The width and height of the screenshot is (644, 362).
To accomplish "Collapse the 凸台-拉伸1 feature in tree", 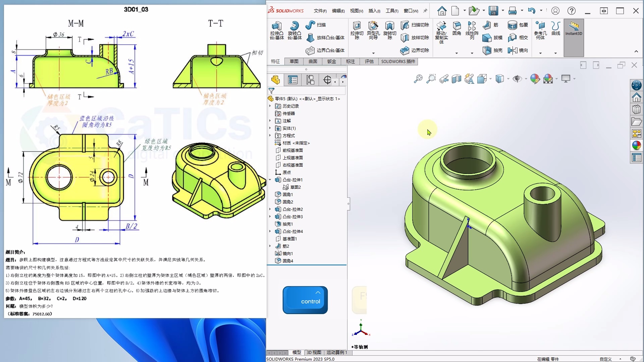I will [270, 180].
